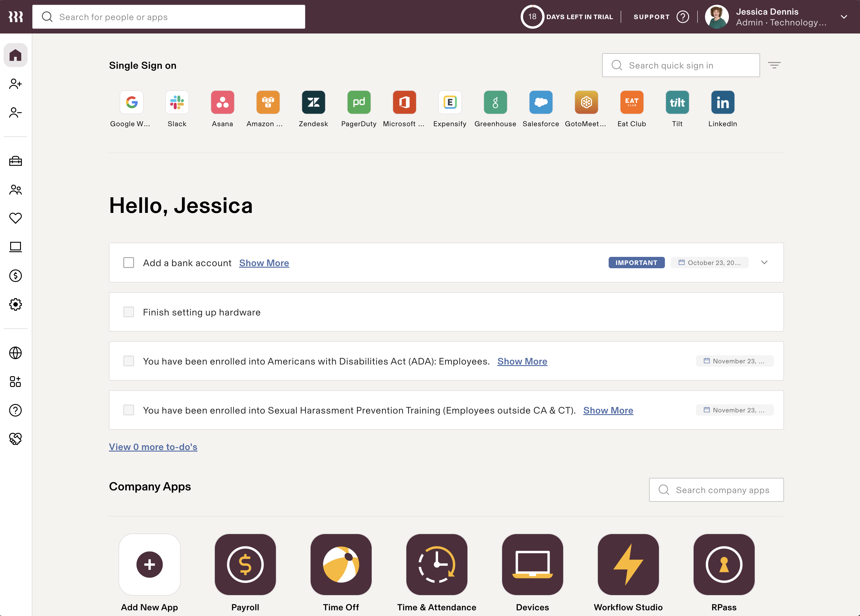Image resolution: width=860 pixels, height=616 pixels.
Task: Launch Google Workspace single sign-on
Action: coord(132,102)
